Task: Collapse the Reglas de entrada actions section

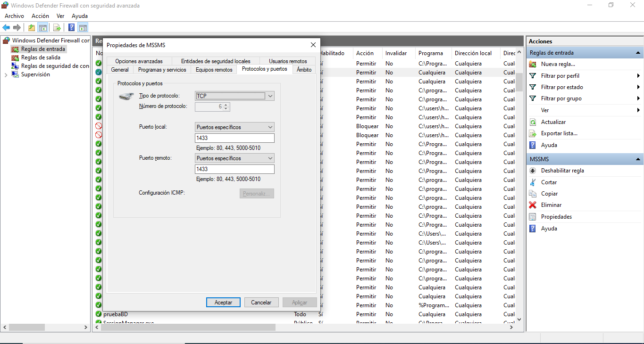Action: click(x=638, y=53)
